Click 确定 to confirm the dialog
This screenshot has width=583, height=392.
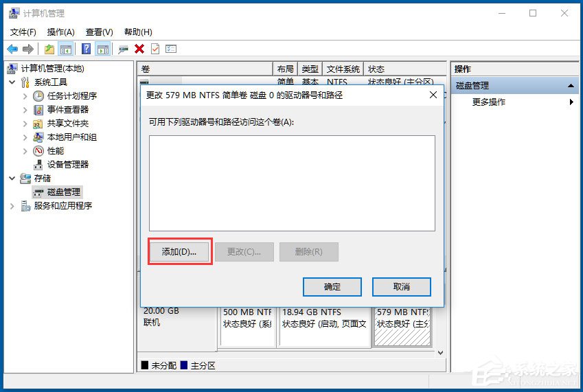pos(332,287)
